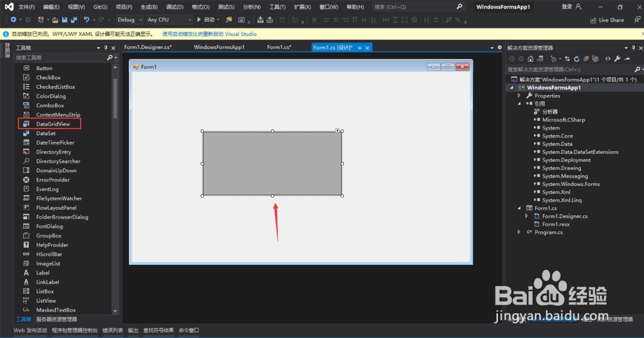Close the Form1.cs [设计] tab
This screenshot has height=338, width=644.
[367, 47]
